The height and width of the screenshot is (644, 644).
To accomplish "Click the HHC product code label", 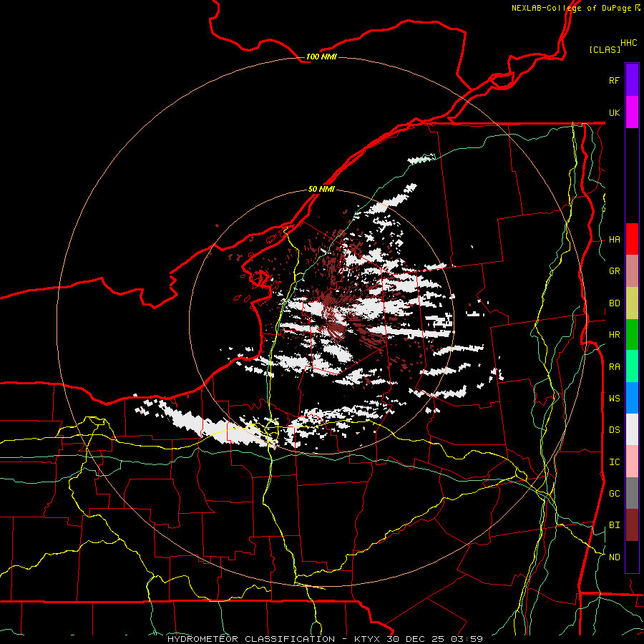I will click(x=629, y=43).
